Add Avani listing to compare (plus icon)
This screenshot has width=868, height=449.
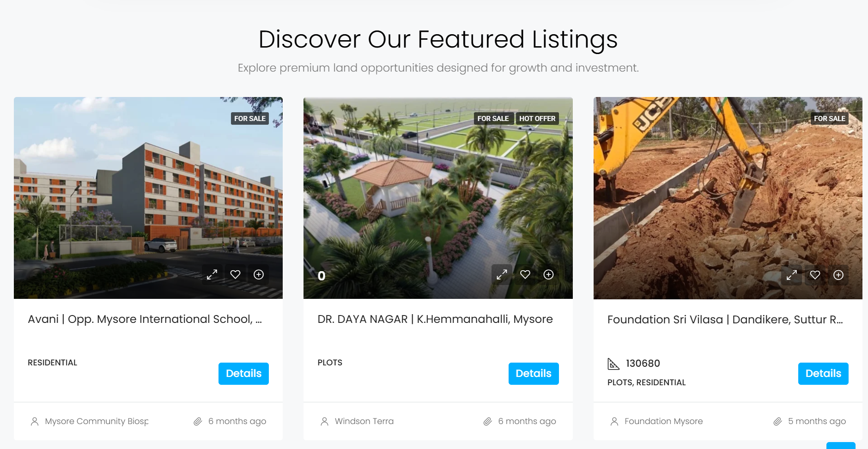pyautogui.click(x=259, y=275)
